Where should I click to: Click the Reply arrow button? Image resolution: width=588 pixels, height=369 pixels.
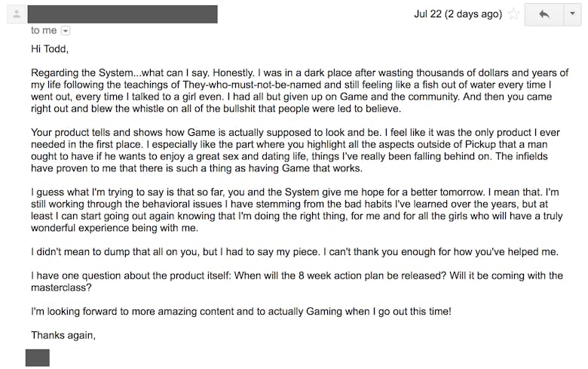click(x=543, y=14)
